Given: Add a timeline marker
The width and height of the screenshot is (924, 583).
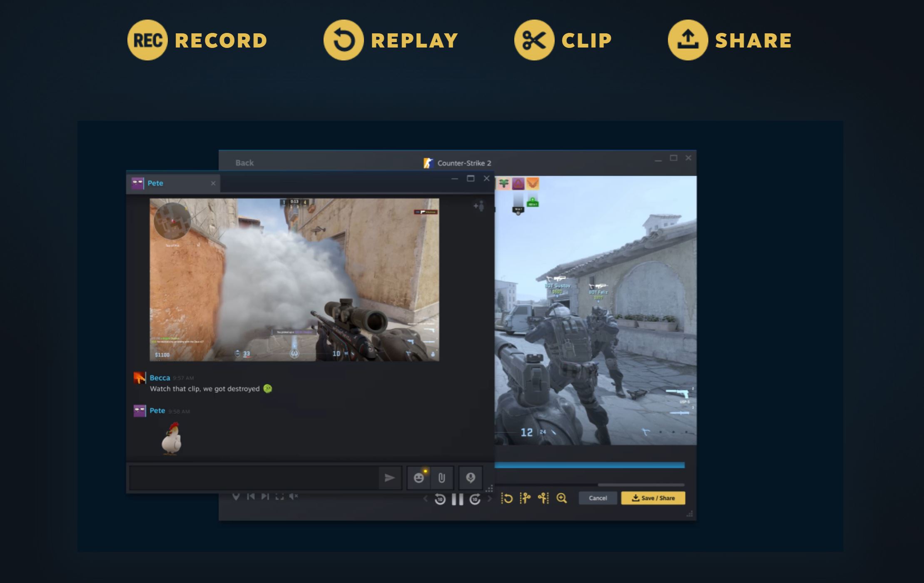Looking at the screenshot, I should point(236,496).
